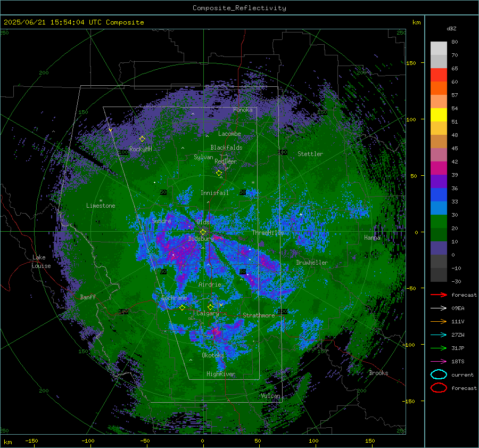Click the white 09EA arrow symbol
Image resolution: width=479 pixels, height=448 pixels.
[439, 308]
